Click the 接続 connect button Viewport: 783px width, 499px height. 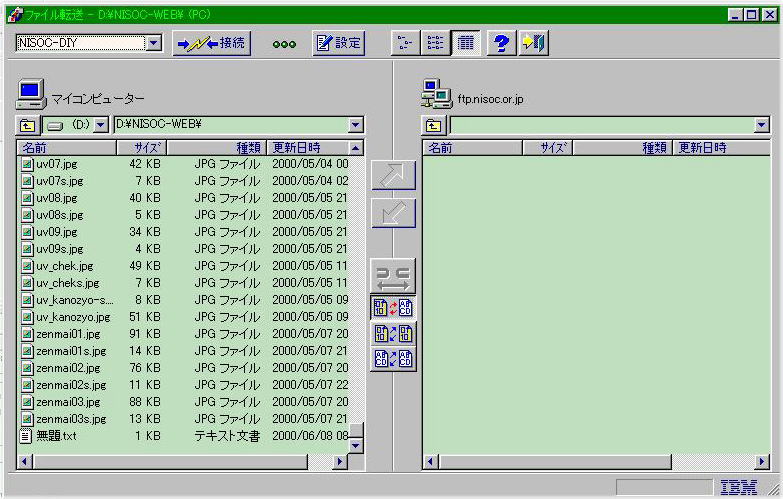click(211, 43)
